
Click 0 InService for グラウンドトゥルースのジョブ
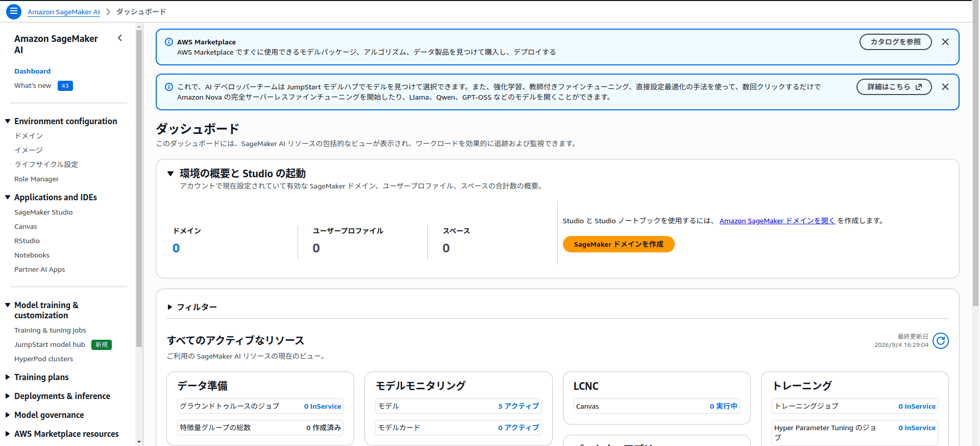coord(323,407)
